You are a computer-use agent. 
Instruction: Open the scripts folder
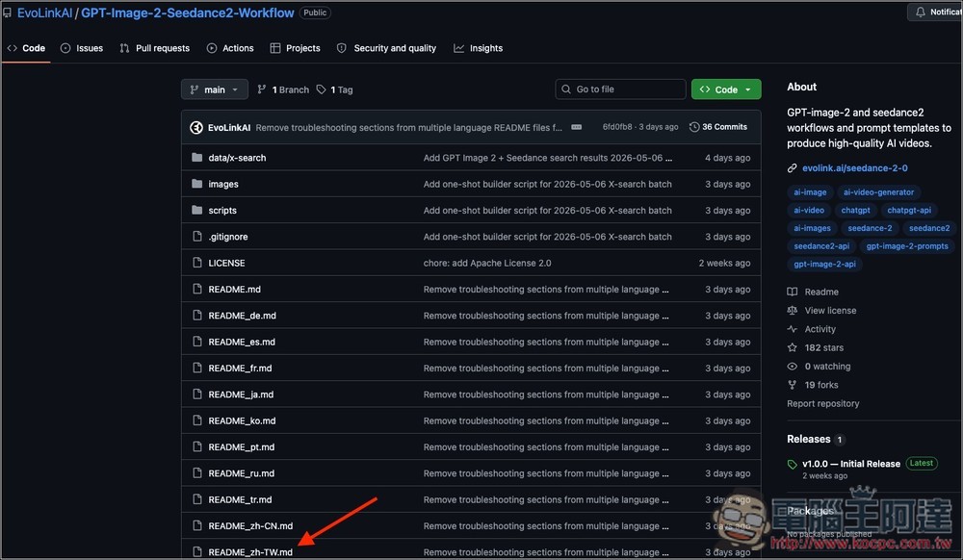tap(222, 211)
